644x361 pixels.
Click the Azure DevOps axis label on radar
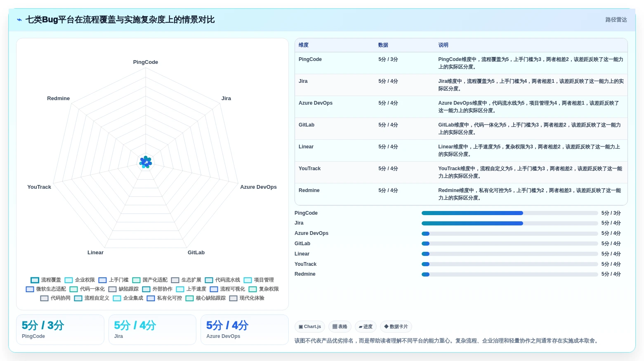[258, 187]
